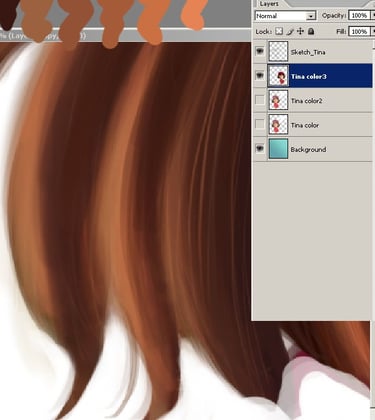Click the Lock label
The image size is (375, 420).
coord(264,32)
